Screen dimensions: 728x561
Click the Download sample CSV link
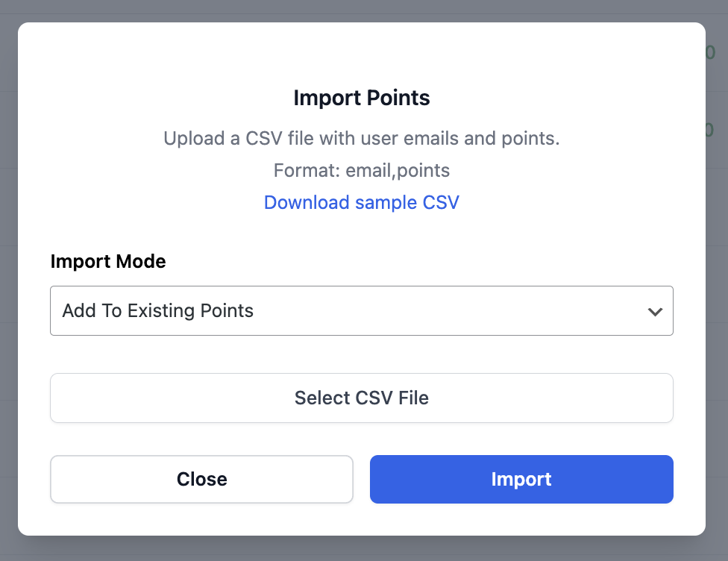click(361, 202)
